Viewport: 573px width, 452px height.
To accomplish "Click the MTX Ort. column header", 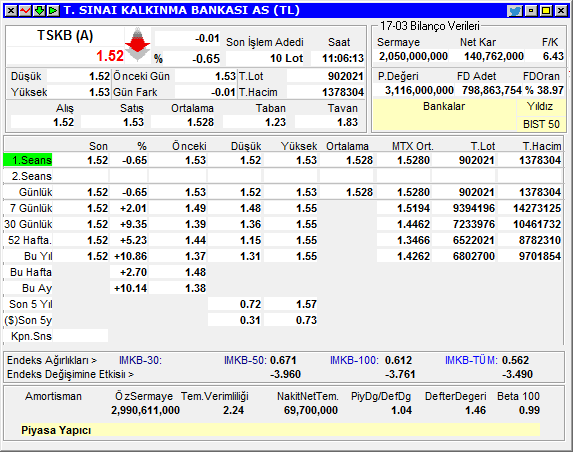I will click(413, 146).
